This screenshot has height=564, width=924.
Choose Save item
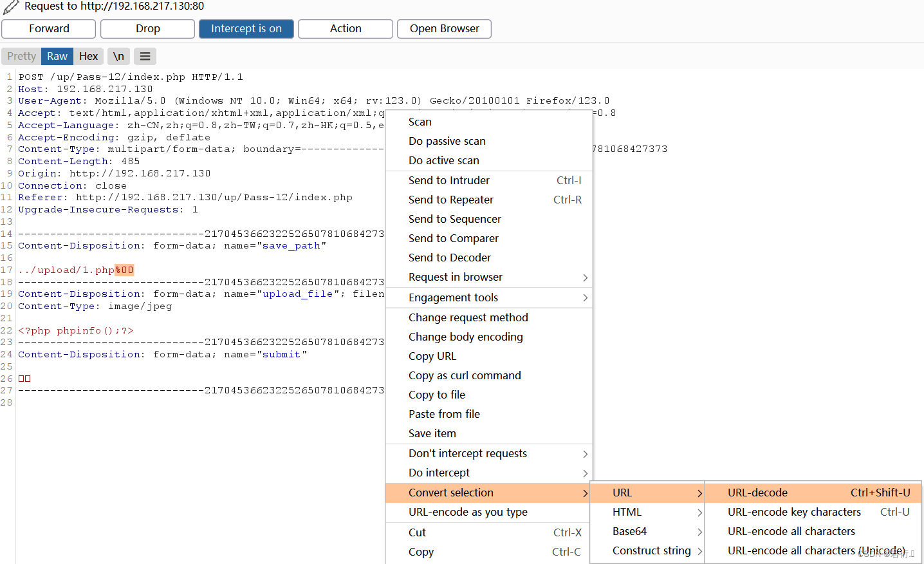coord(488,433)
